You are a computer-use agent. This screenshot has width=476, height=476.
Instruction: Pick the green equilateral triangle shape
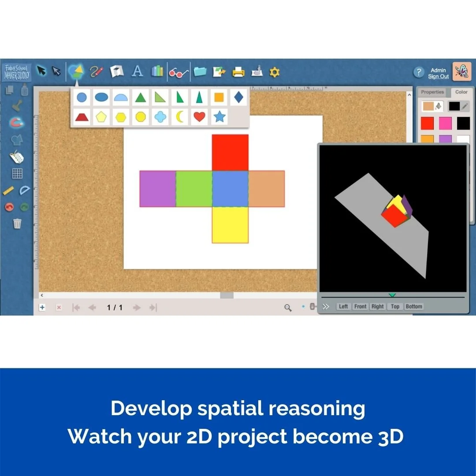click(x=141, y=97)
